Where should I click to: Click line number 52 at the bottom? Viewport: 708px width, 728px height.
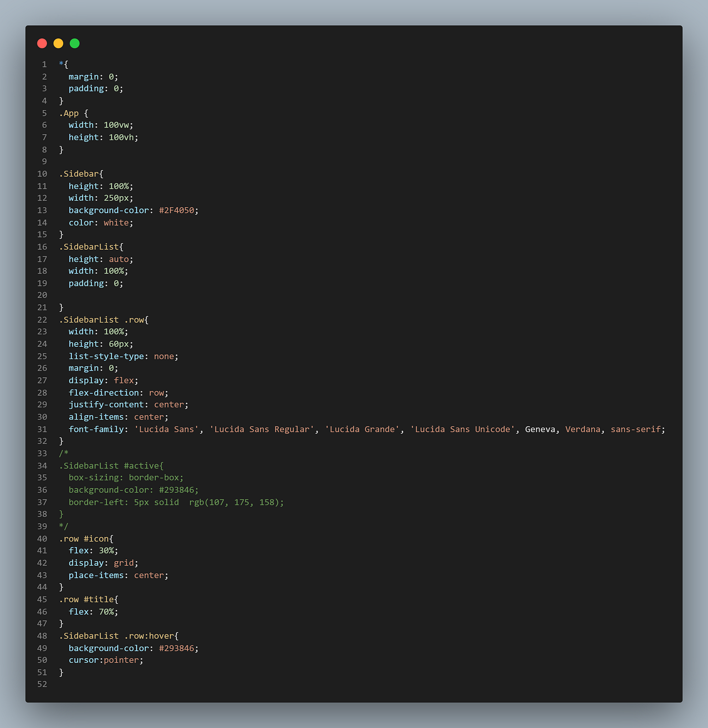point(42,684)
